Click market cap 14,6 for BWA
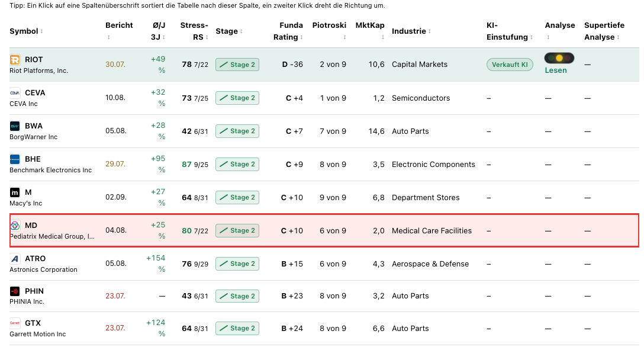Image resolution: width=644 pixels, height=347 pixels. click(376, 131)
